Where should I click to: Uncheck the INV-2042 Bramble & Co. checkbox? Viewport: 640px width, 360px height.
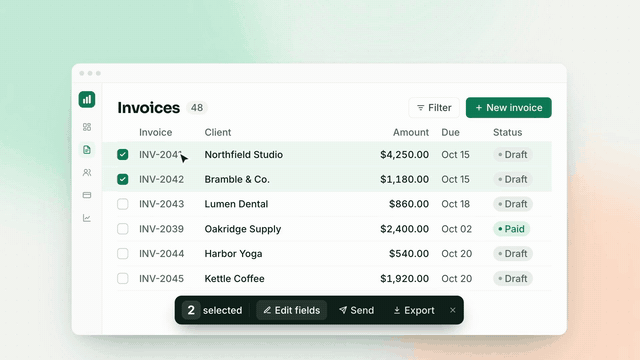122,179
